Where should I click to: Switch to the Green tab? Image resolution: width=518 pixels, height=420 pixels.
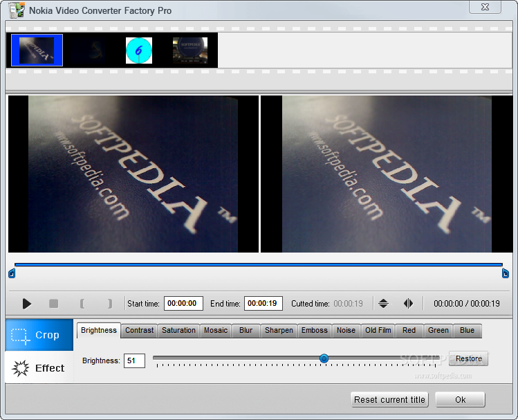438,331
